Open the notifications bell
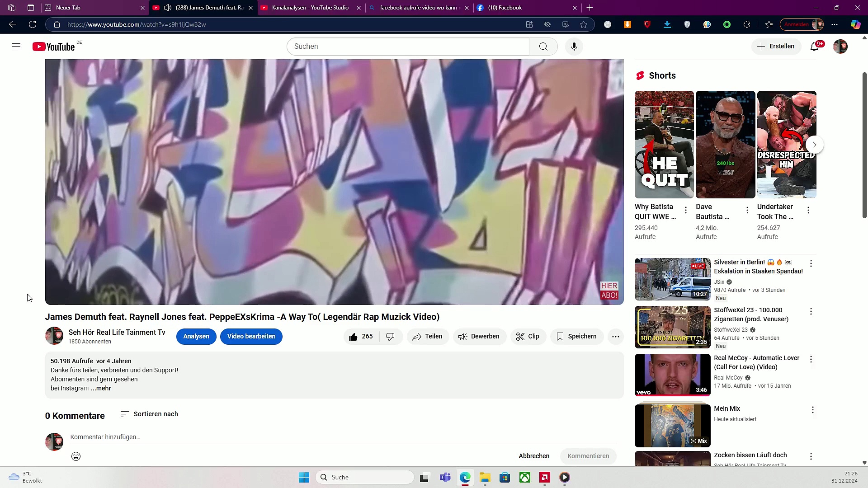The height and width of the screenshot is (488, 868). 814,47
